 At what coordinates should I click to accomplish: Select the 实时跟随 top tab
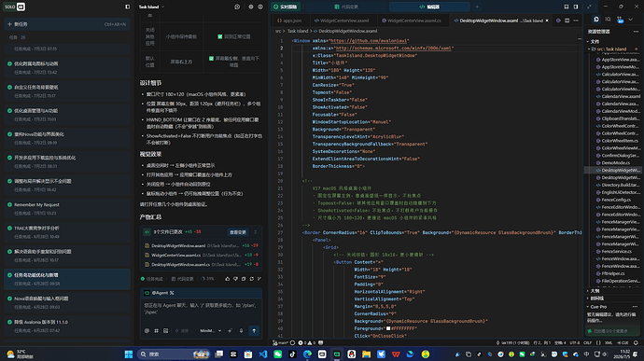point(286,7)
